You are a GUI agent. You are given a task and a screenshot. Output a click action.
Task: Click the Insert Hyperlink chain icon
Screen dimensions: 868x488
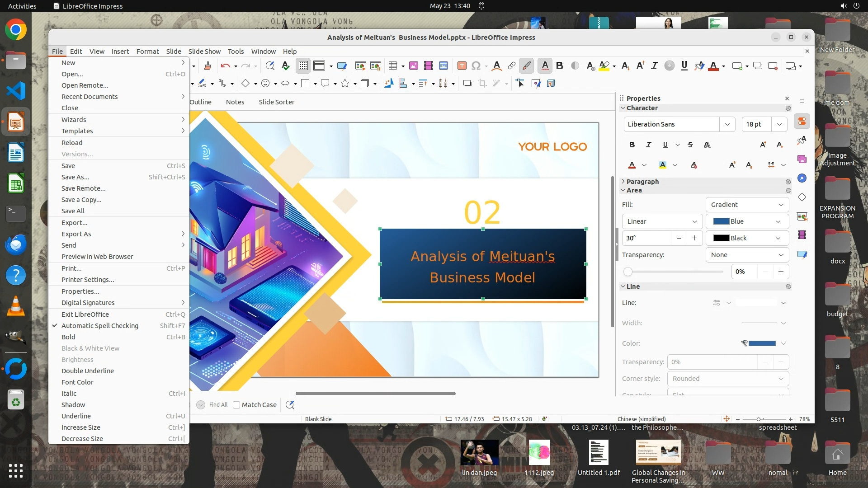pos(511,66)
